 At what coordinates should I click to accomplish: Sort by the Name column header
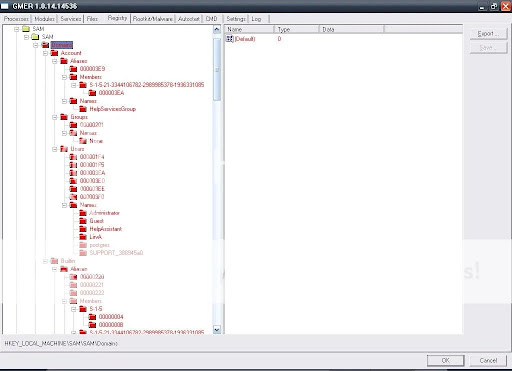click(249, 29)
